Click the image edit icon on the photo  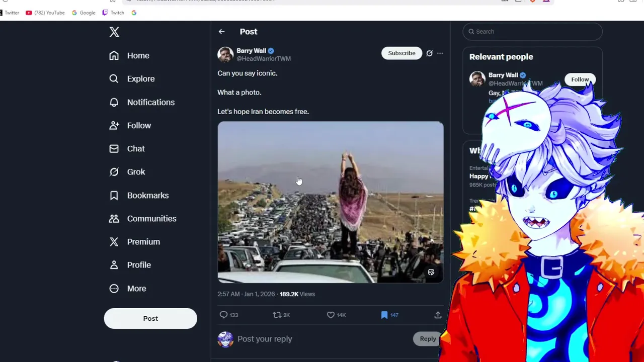click(431, 272)
